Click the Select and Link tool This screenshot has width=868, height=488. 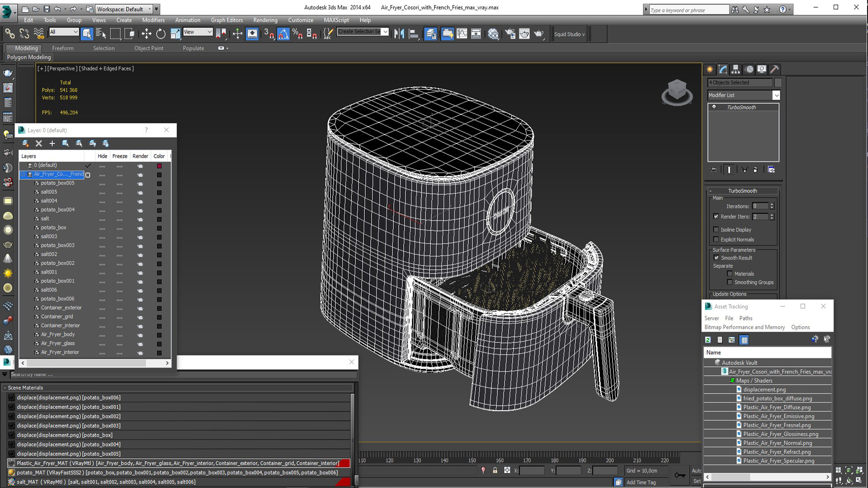pyautogui.click(x=9, y=33)
